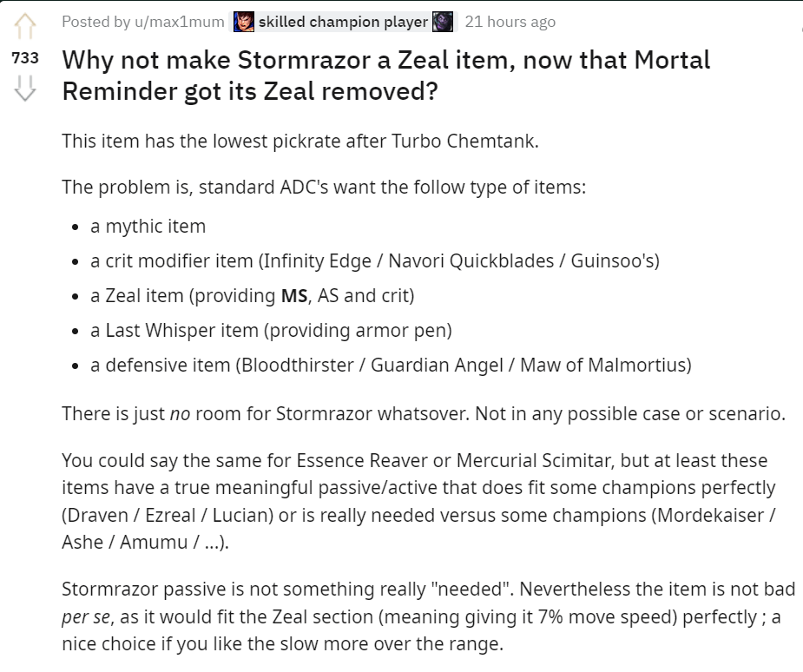The width and height of the screenshot is (803, 672).
Task: Click the paragraph mentioning Essence Reaver
Action: [x=418, y=501]
